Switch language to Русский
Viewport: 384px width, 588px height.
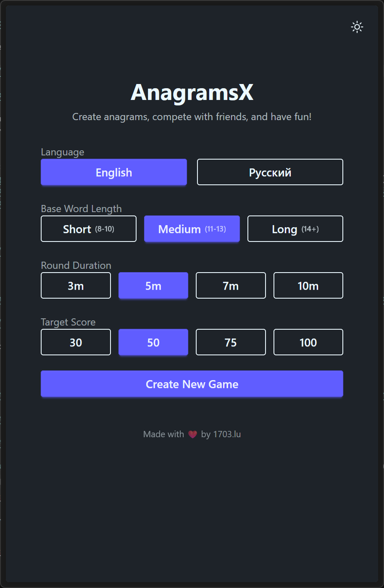click(x=270, y=172)
